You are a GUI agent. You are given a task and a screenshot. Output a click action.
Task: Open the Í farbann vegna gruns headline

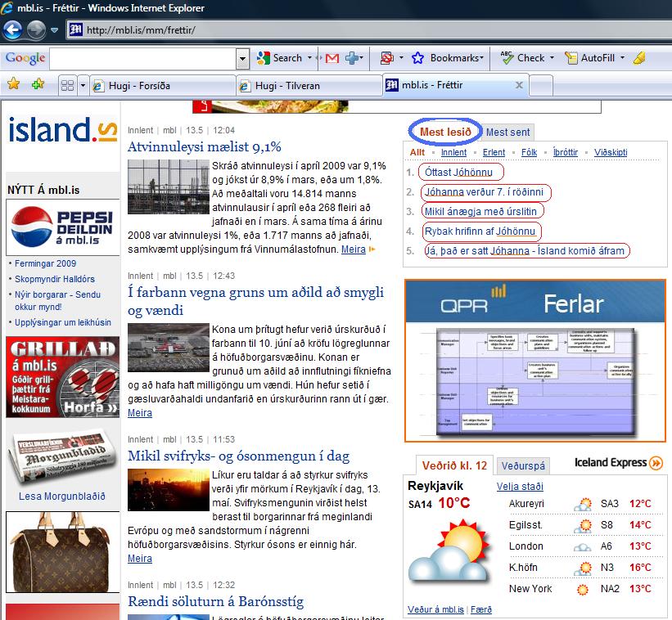pyautogui.click(x=256, y=301)
